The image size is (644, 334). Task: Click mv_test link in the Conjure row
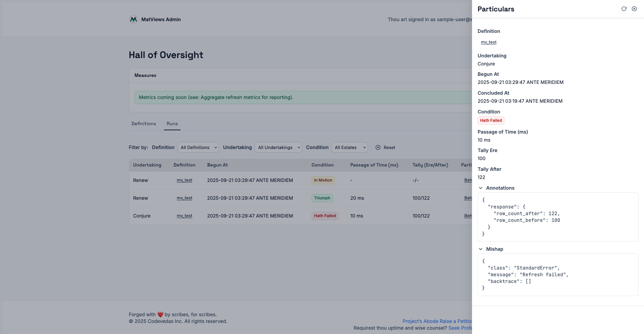[184, 216]
